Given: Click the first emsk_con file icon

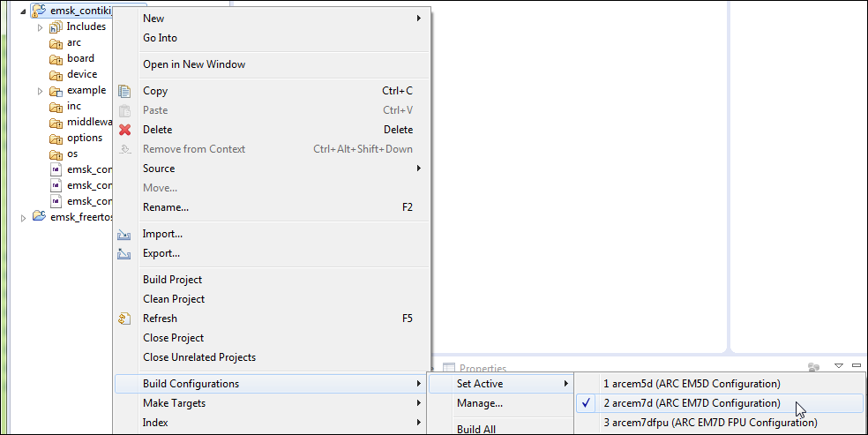Looking at the screenshot, I should click(56, 169).
